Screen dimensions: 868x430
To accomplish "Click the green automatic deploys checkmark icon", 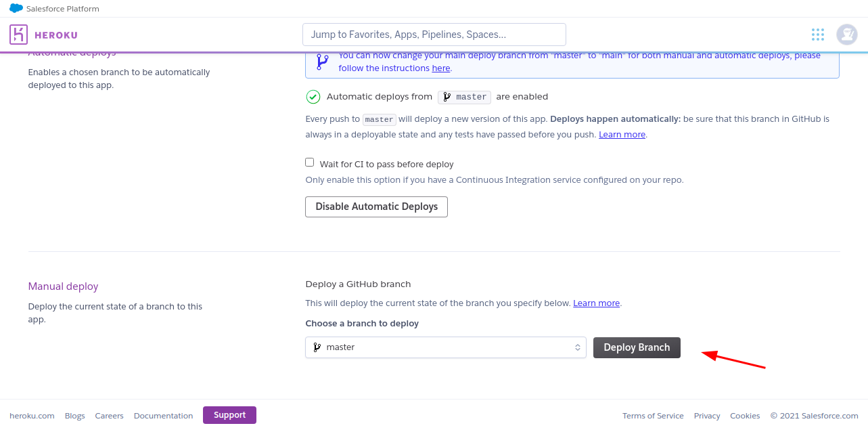I will point(313,97).
